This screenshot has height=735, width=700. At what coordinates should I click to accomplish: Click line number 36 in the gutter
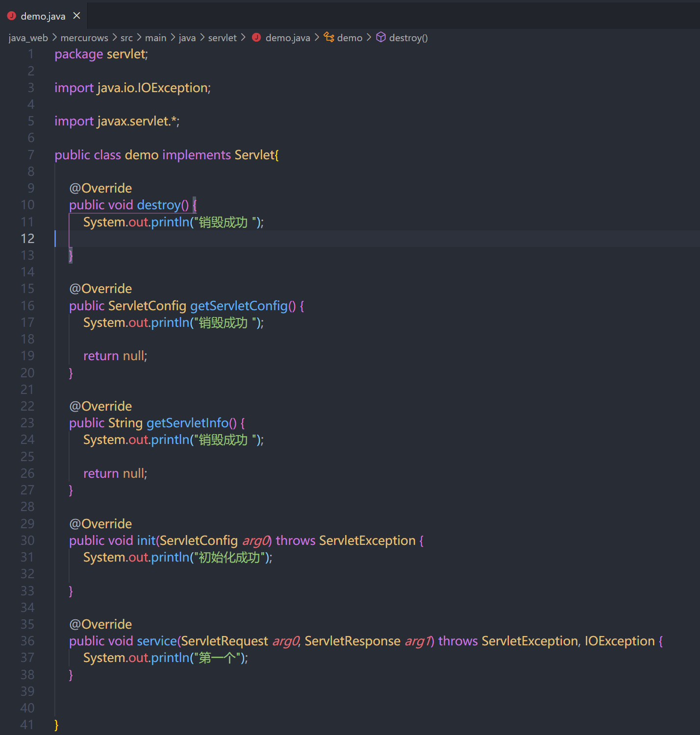tap(27, 641)
